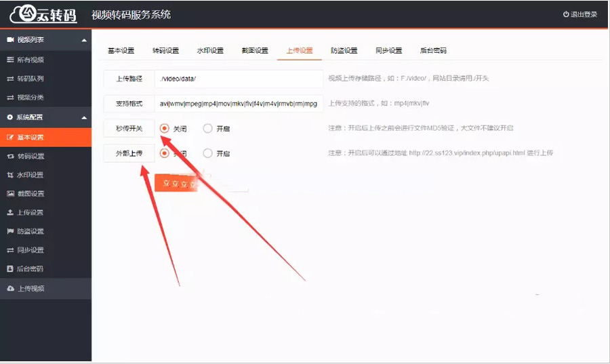Open sidebar 水印设置 via its crop icon
This screenshot has height=364, width=610.
point(10,175)
